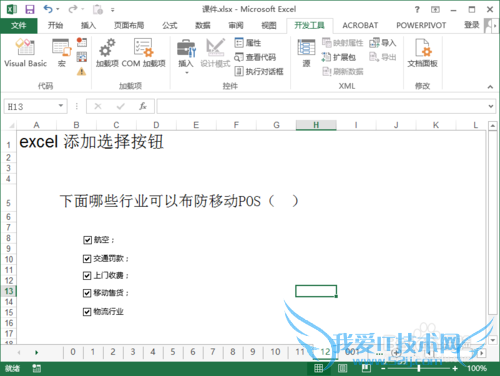Viewport: 500px width, 376px height.
Task: Open the Name Box dropdown
Action: [61, 106]
